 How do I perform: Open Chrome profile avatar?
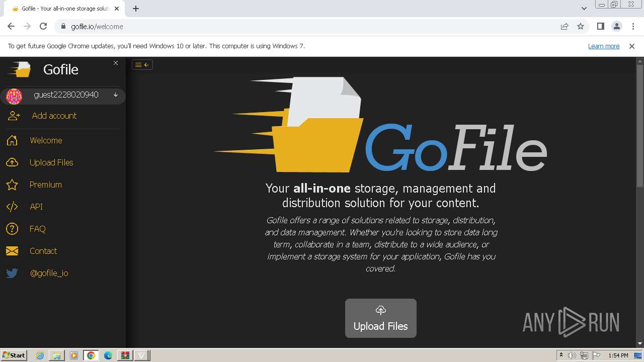616,26
